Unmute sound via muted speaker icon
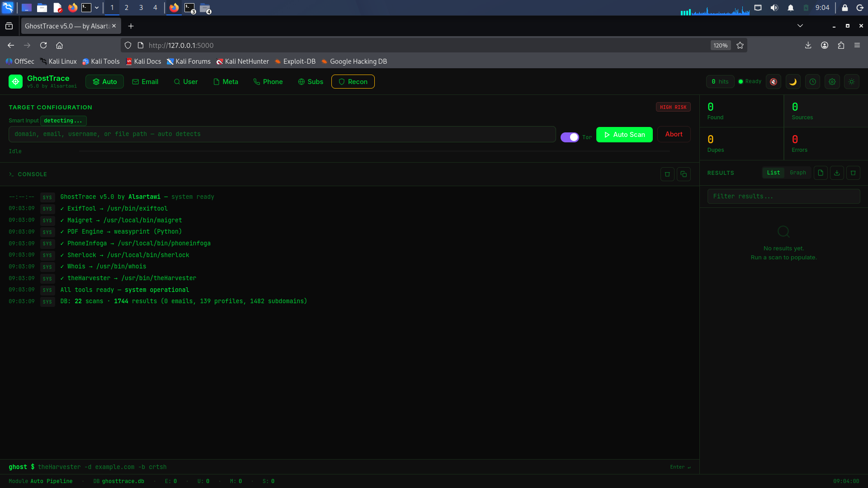Screen dimensions: 868x488 (x=773, y=82)
